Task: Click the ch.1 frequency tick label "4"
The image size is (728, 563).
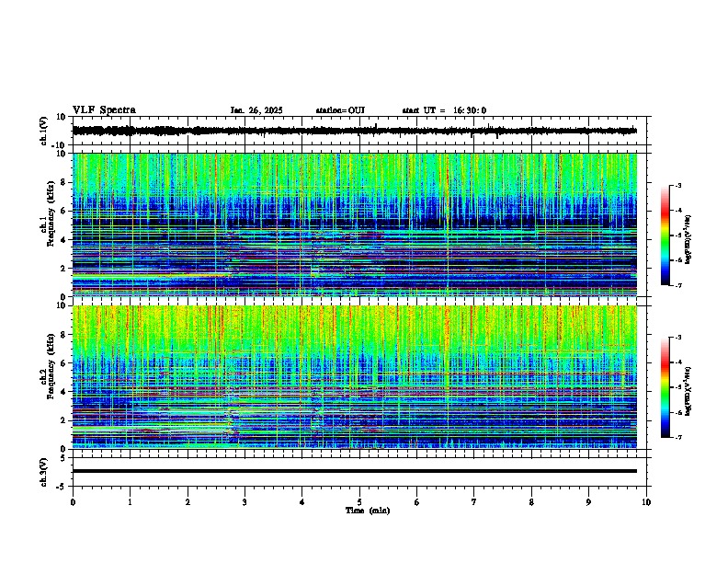Action: click(64, 240)
